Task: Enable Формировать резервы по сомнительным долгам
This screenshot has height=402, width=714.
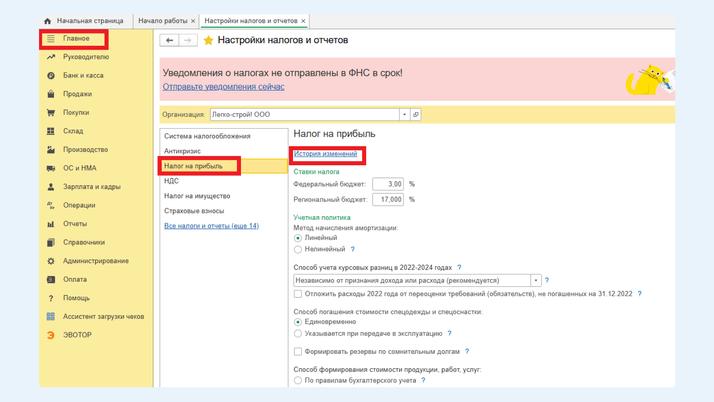Action: (x=298, y=351)
